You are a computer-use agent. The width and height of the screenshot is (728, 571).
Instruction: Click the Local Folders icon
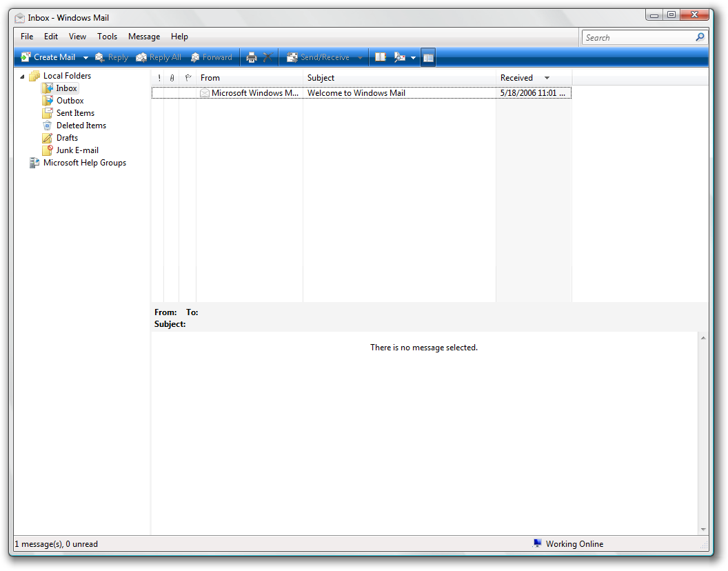point(34,76)
